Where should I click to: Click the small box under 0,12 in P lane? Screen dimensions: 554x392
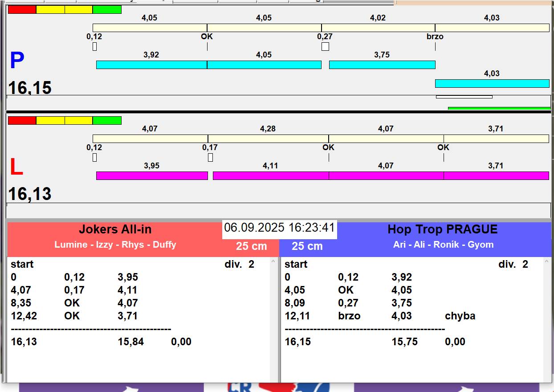point(94,46)
